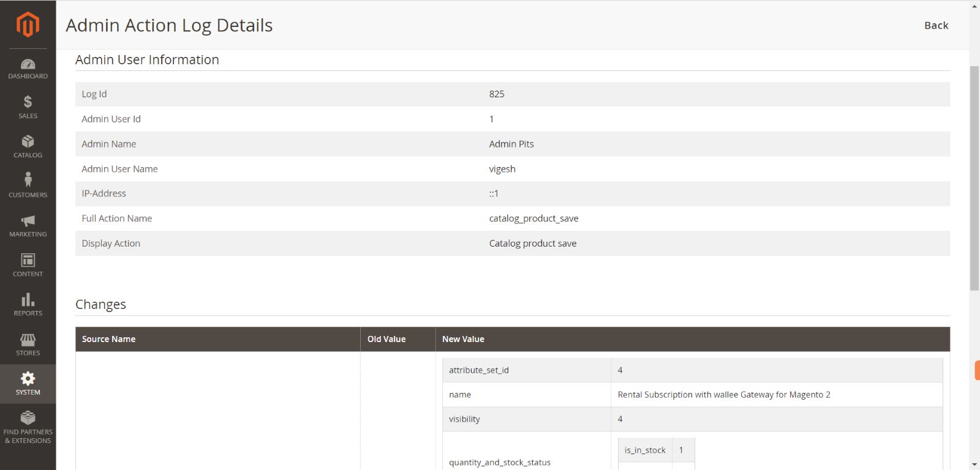This screenshot has width=980, height=470.
Task: Click the page vertical scrollbar thumb
Action: pyautogui.click(x=974, y=177)
